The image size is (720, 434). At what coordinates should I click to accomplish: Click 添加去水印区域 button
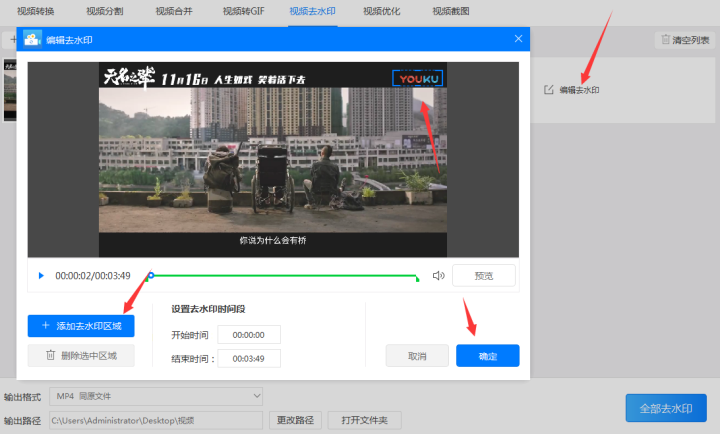(81, 326)
